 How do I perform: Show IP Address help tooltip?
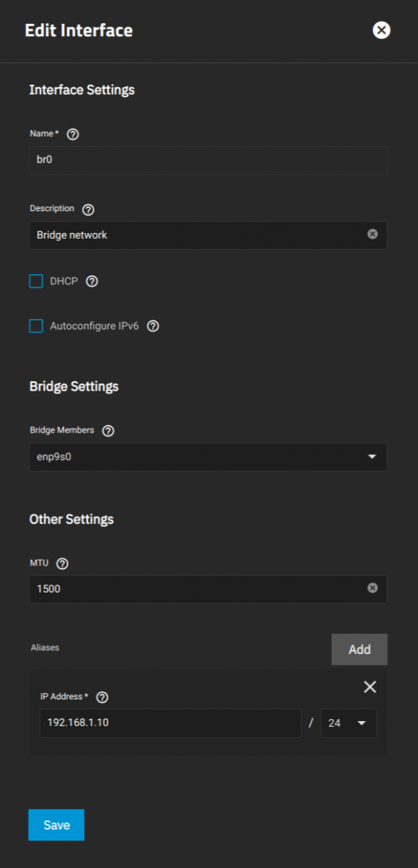click(x=103, y=697)
